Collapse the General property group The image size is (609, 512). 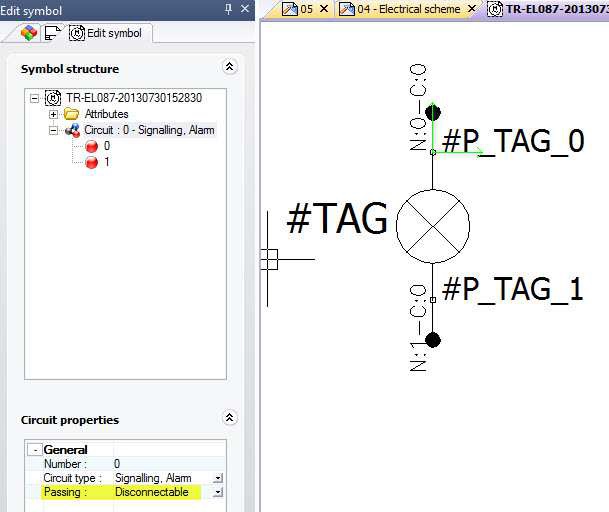[34, 450]
